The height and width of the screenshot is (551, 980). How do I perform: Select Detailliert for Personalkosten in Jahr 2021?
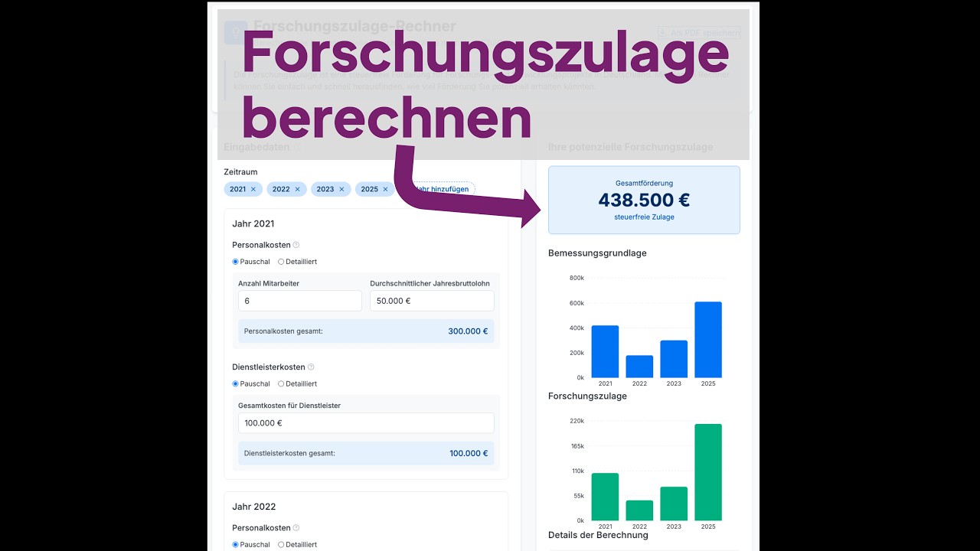tap(281, 262)
